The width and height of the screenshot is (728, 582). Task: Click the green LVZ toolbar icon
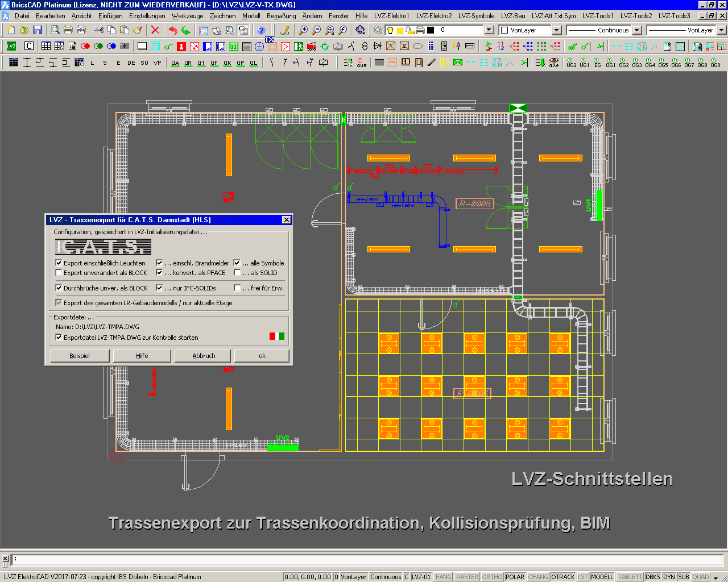click(x=11, y=46)
